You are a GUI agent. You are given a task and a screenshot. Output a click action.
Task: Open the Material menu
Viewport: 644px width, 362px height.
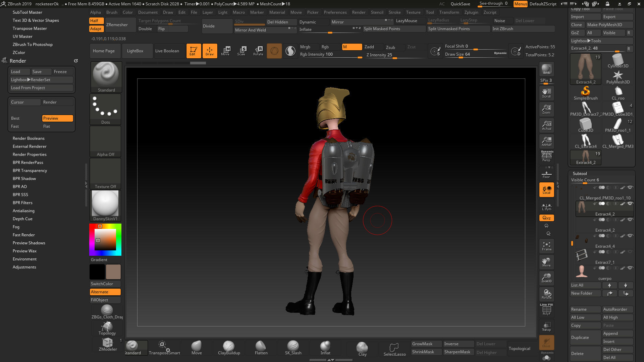point(277,12)
